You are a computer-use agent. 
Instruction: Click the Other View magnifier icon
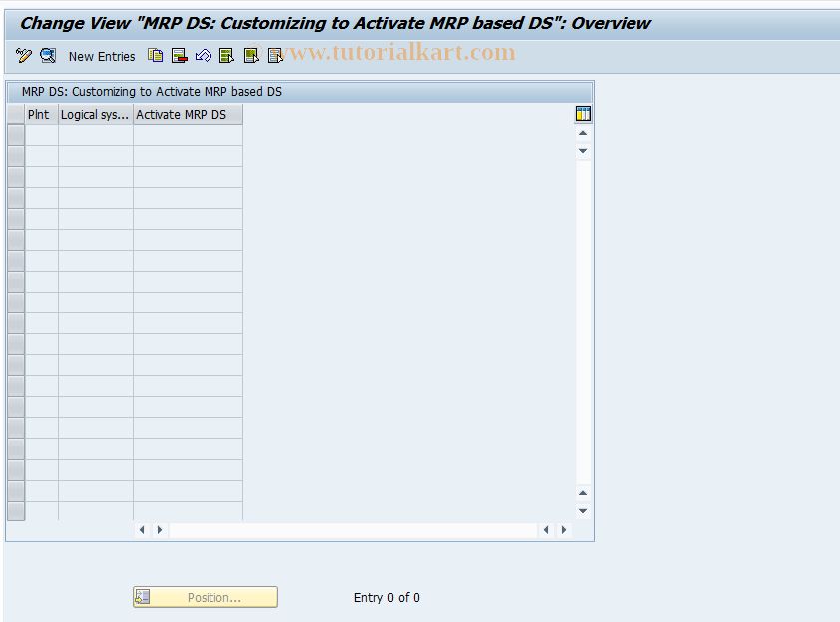coord(48,55)
